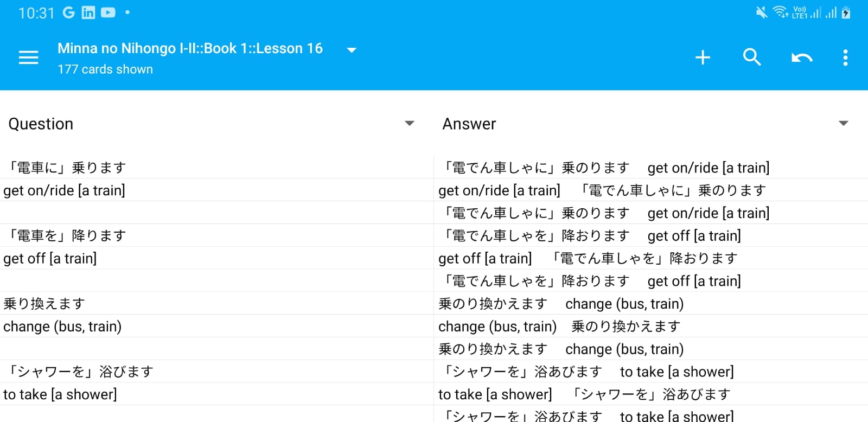The image size is (868, 422).
Task: Open answer starting get off [a train] 「電でん車
Action: tap(651, 258)
